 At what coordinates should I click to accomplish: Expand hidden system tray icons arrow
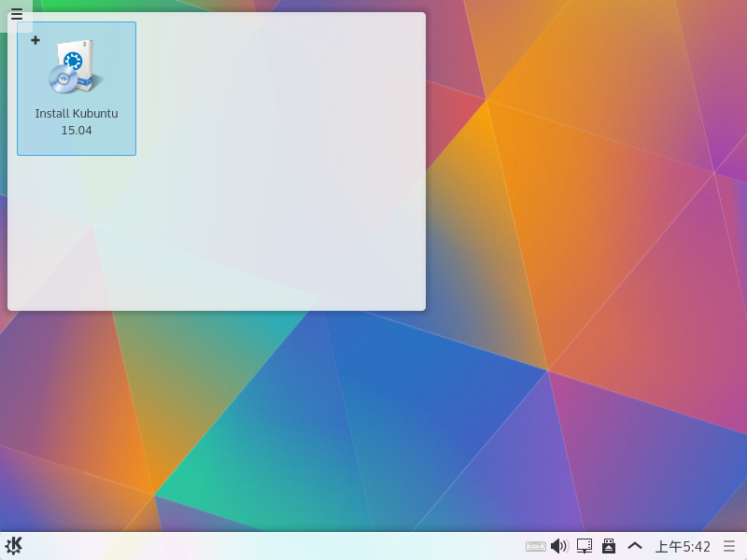(x=635, y=546)
